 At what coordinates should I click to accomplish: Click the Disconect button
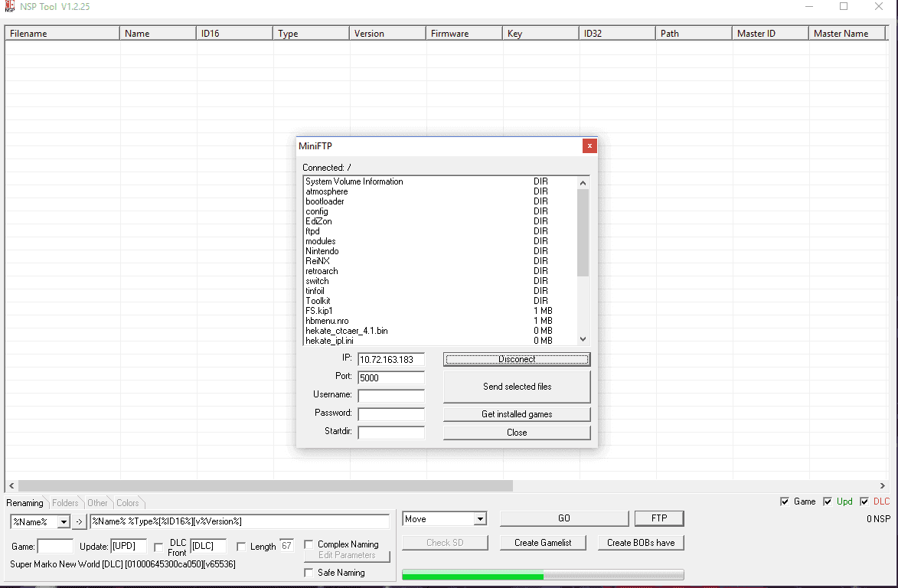tap(517, 359)
